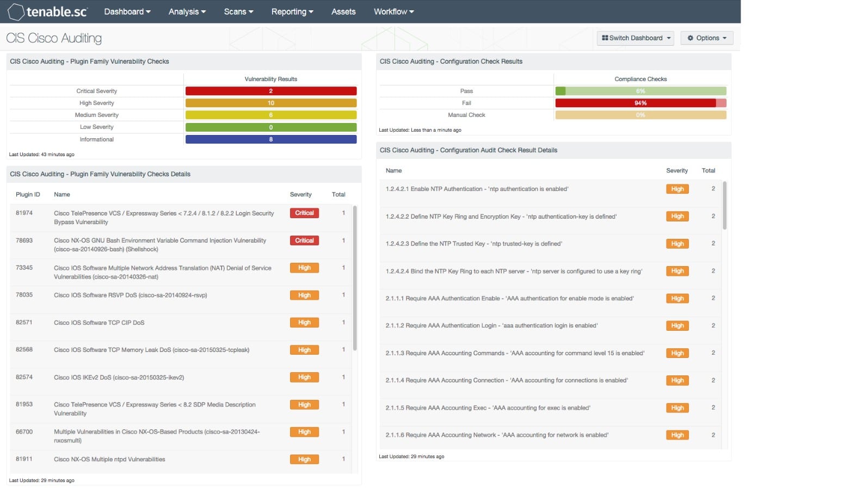
Task: Click the High Severity orange bar
Action: [271, 103]
